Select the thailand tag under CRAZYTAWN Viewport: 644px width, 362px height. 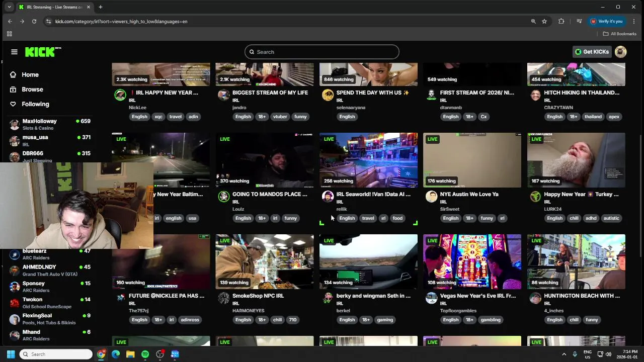point(593,117)
